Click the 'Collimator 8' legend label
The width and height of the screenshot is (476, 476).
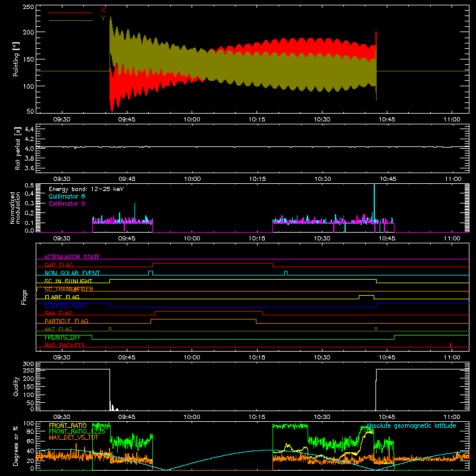(67, 196)
